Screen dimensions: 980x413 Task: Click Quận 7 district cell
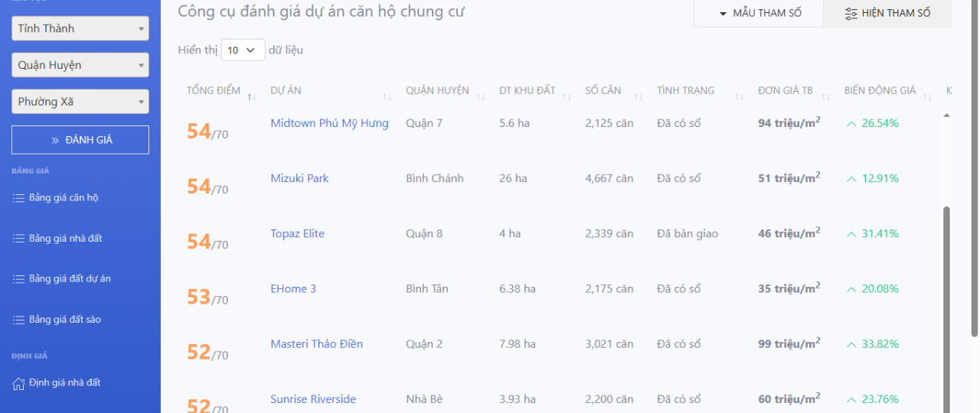[424, 123]
